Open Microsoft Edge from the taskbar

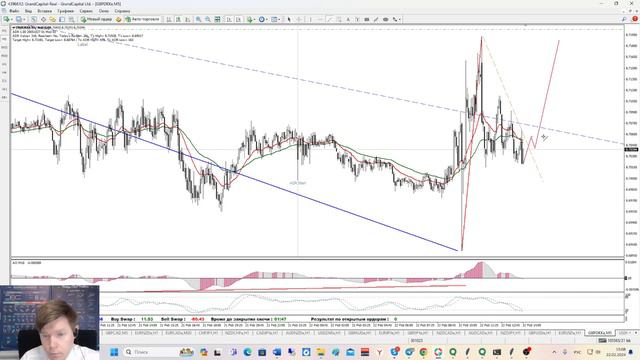click(x=247, y=352)
